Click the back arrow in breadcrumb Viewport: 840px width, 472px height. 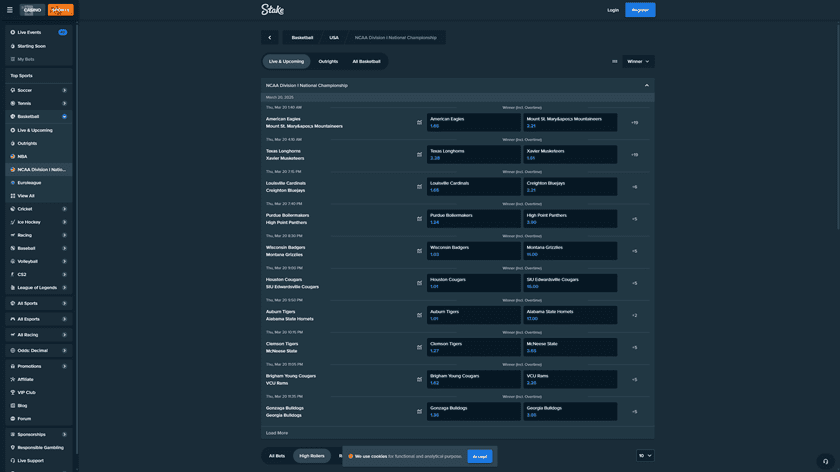tap(269, 38)
